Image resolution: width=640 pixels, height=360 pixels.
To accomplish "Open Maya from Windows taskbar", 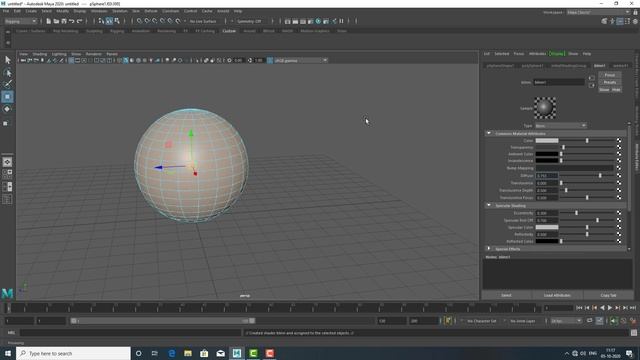I will point(237,353).
